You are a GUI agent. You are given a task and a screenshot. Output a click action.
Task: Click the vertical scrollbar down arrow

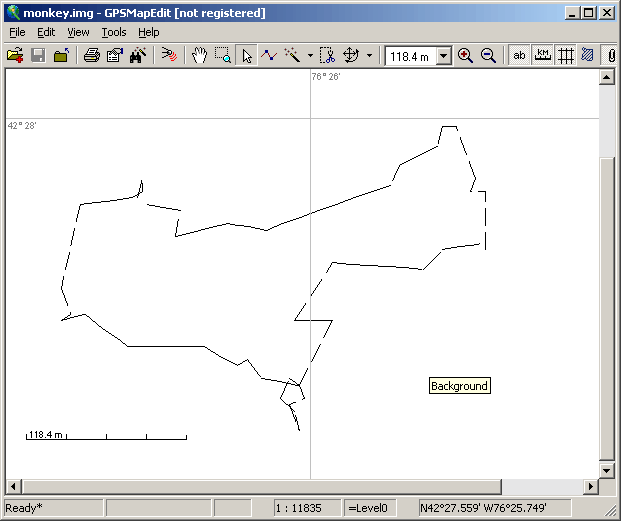click(606, 470)
